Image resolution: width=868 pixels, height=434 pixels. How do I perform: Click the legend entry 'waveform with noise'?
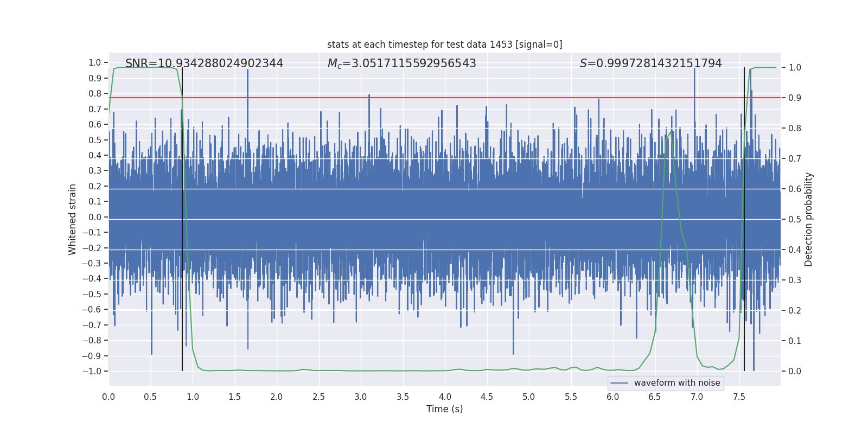tap(677, 383)
